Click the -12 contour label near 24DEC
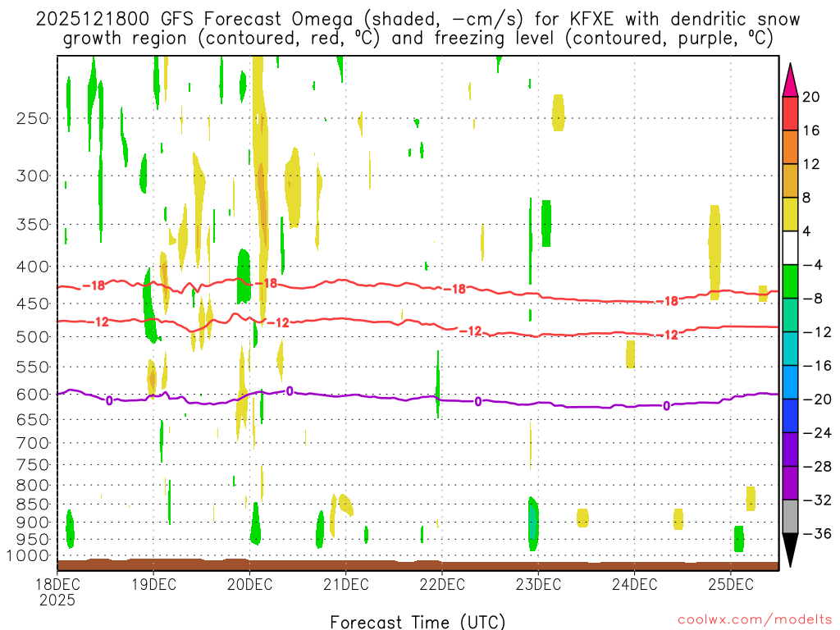The width and height of the screenshot is (840, 630). coord(668,335)
